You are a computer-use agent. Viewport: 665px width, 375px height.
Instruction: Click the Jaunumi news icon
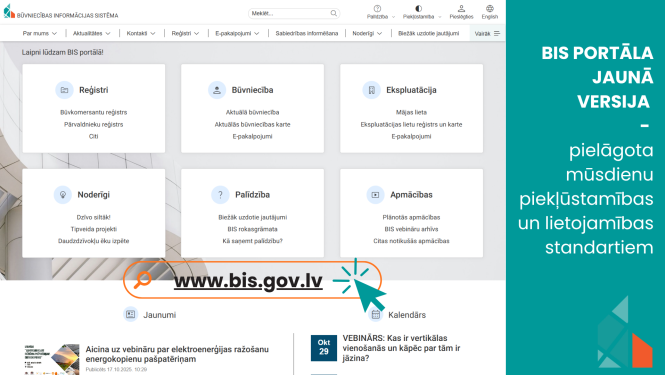[x=130, y=314]
